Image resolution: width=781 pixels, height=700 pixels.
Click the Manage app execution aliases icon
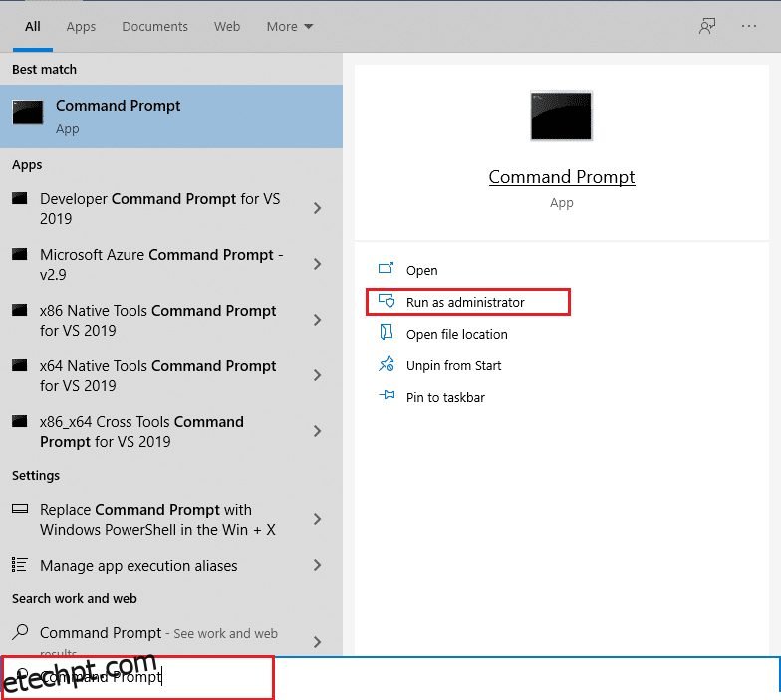[x=20, y=564]
